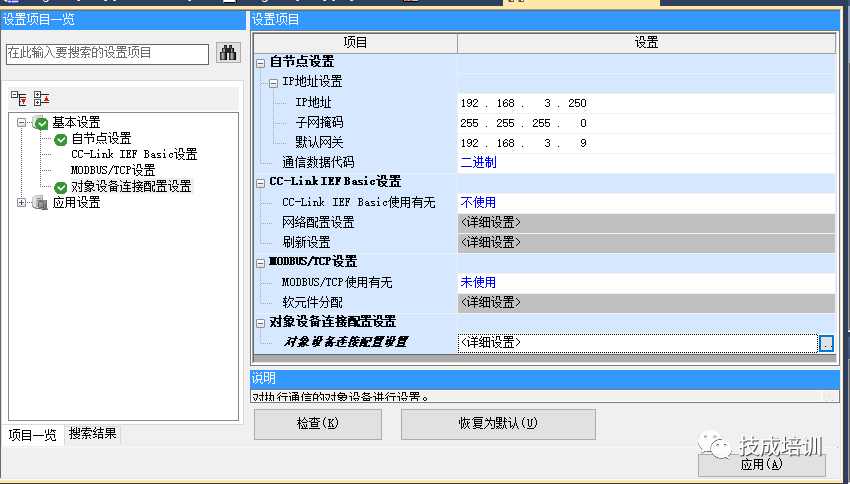Switch to the 项目一览 tab
Viewport: 850px width, 484px height.
point(33,435)
